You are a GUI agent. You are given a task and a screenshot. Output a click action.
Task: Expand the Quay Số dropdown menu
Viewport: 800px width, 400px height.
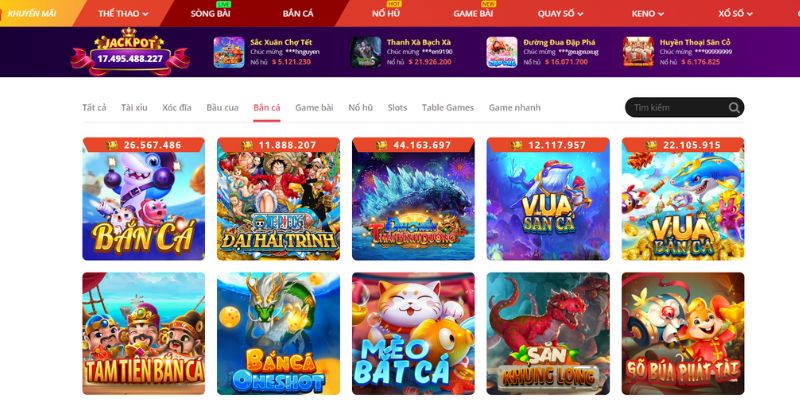point(560,14)
